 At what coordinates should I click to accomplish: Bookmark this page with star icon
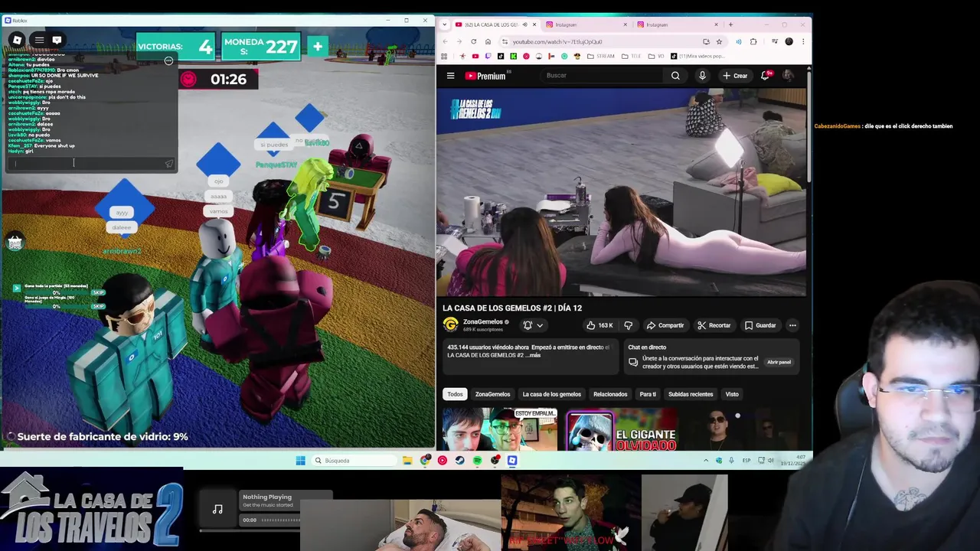click(719, 41)
